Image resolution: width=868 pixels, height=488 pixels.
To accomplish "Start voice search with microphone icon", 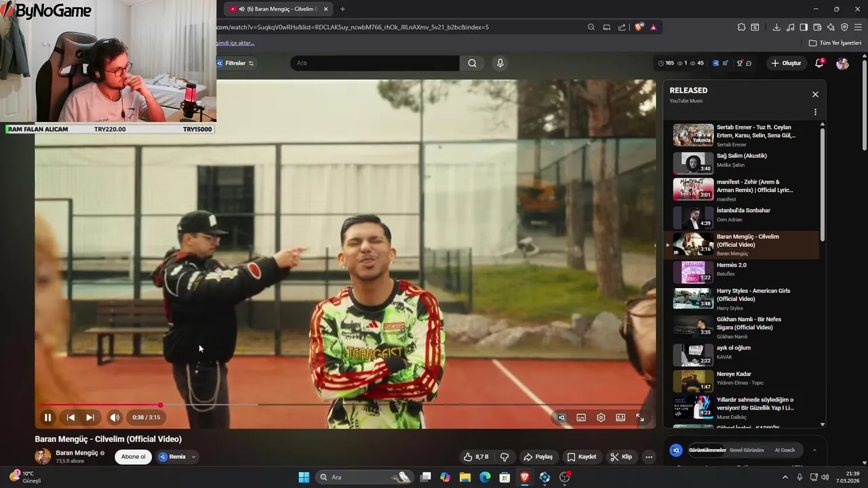I will click(x=500, y=63).
